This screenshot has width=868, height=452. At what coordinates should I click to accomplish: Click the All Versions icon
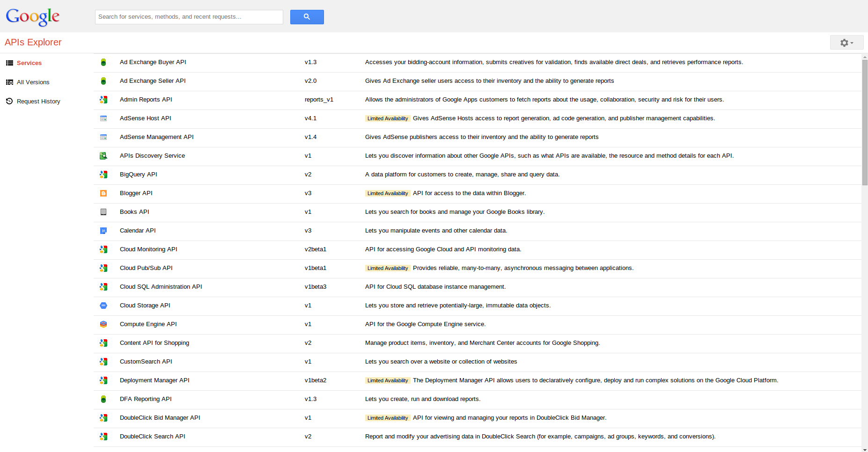[9, 82]
